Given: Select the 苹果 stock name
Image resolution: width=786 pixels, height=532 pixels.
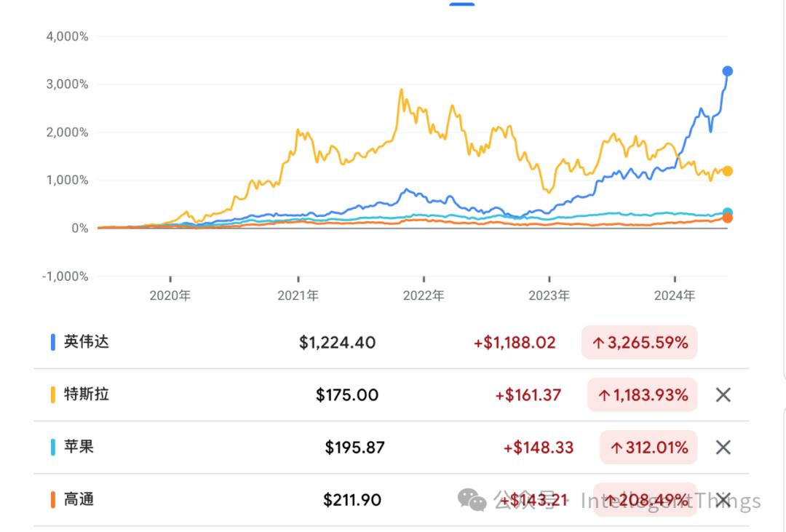Looking at the screenshot, I should coord(79,447).
